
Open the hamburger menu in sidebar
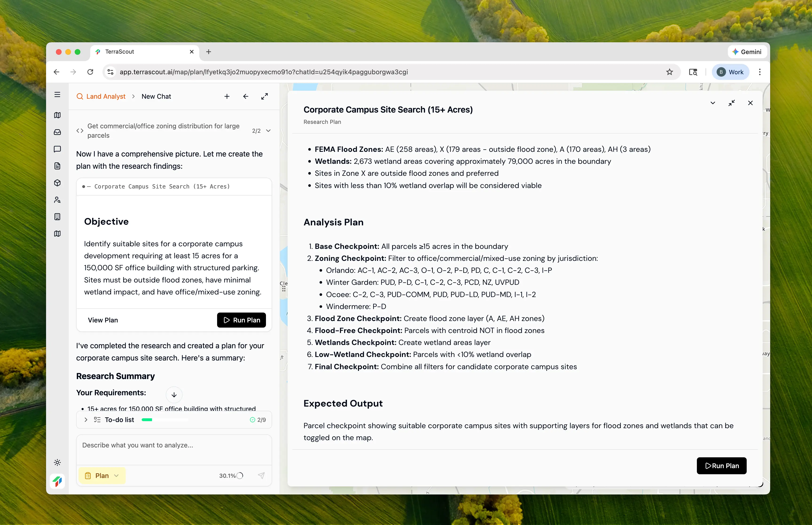click(x=57, y=94)
